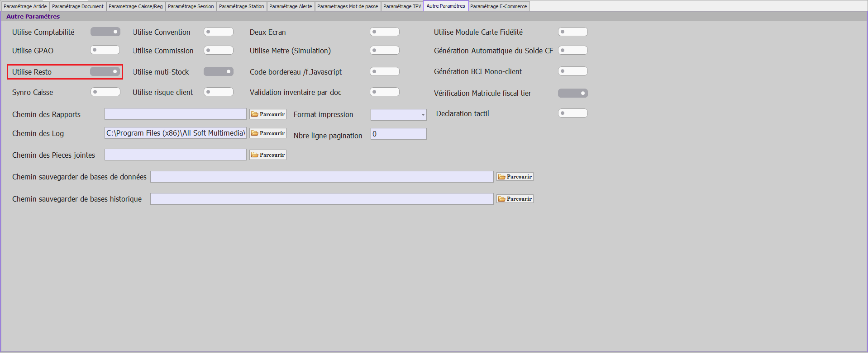The image size is (868, 353).
Task: Open the Paramétrage TPV tab
Action: (x=402, y=6)
